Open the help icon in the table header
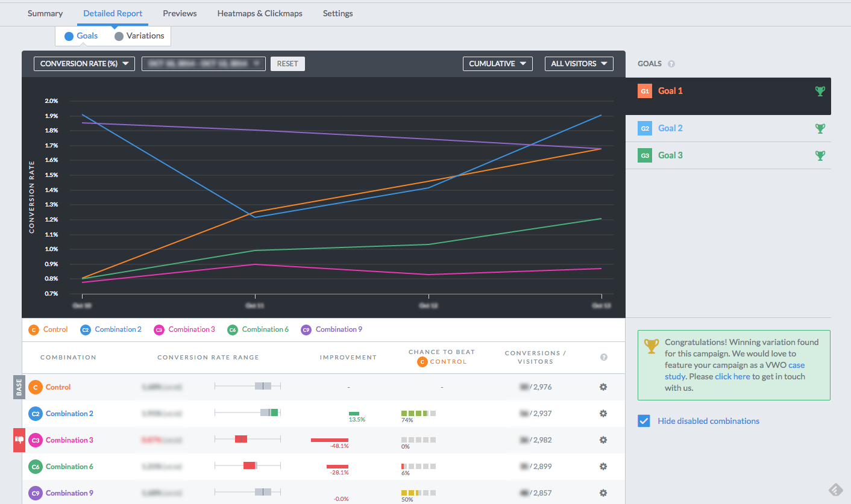This screenshot has height=504, width=851. pyautogui.click(x=603, y=357)
